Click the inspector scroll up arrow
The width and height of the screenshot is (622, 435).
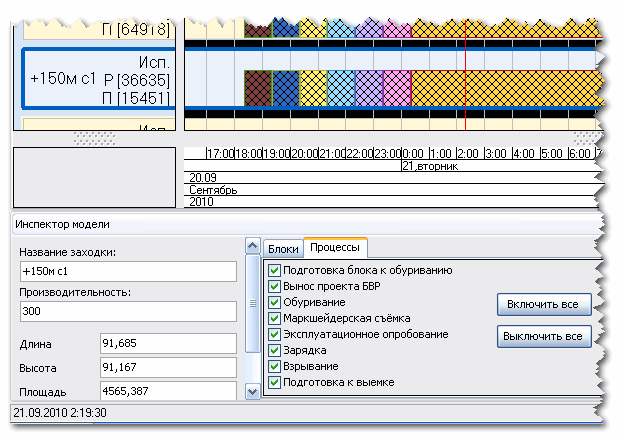coord(253,246)
